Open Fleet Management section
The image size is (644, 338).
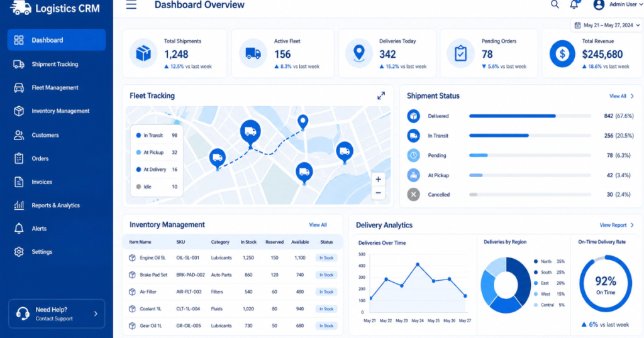click(x=56, y=87)
